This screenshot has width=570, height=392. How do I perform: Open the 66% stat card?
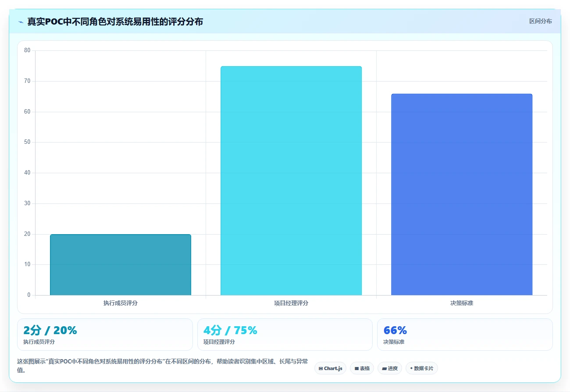pos(465,335)
